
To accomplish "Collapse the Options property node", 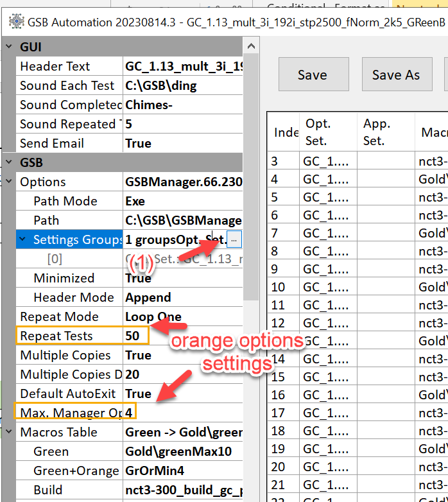I will [x=8, y=182].
